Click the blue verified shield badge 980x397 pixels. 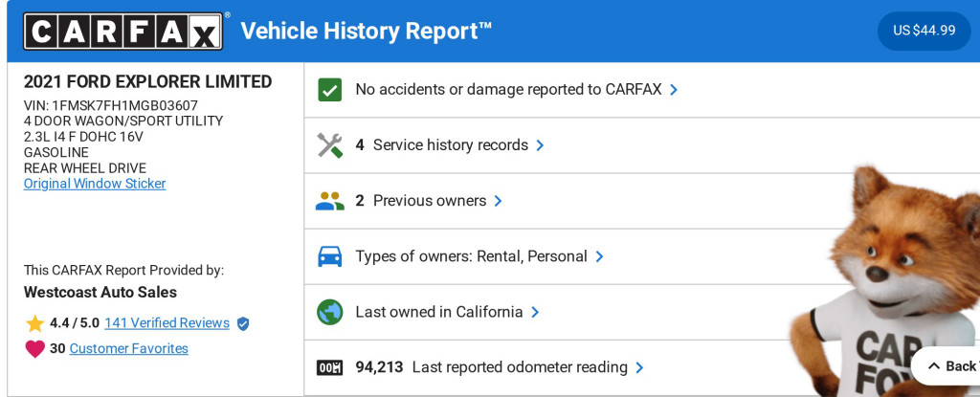[243, 323]
